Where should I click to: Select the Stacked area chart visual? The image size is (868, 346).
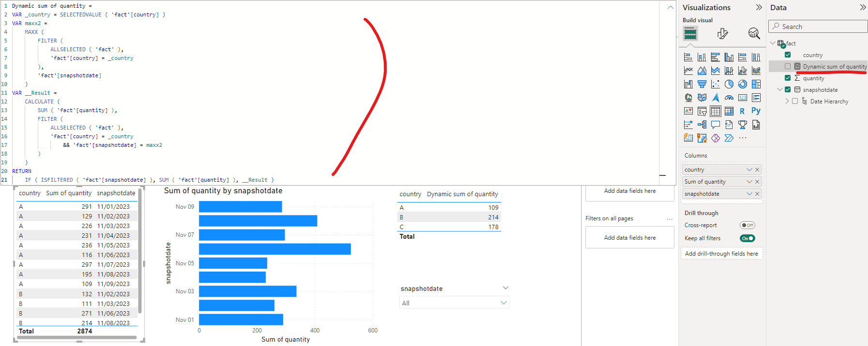715,71
